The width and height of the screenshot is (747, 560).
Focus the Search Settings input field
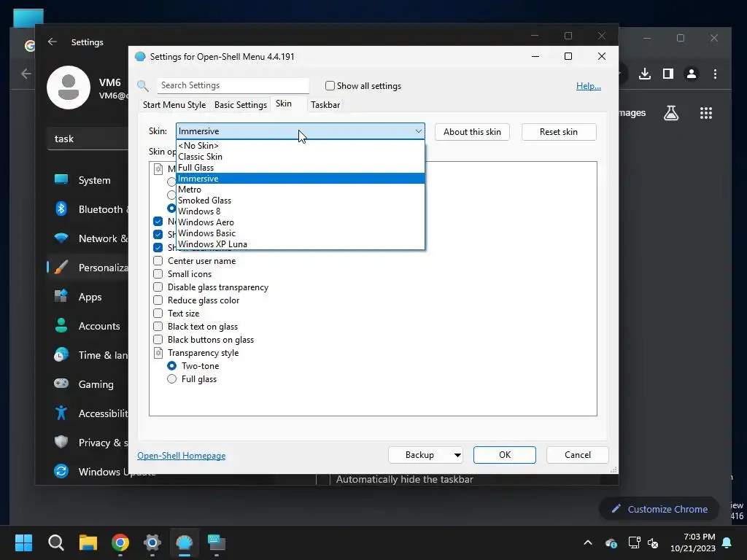pos(233,85)
